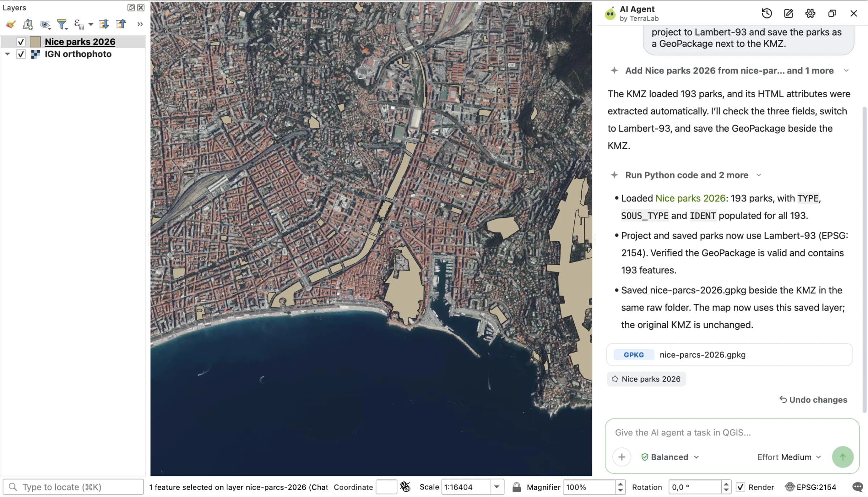Toggle visibility of Nice parks 2026 layer

click(x=21, y=42)
